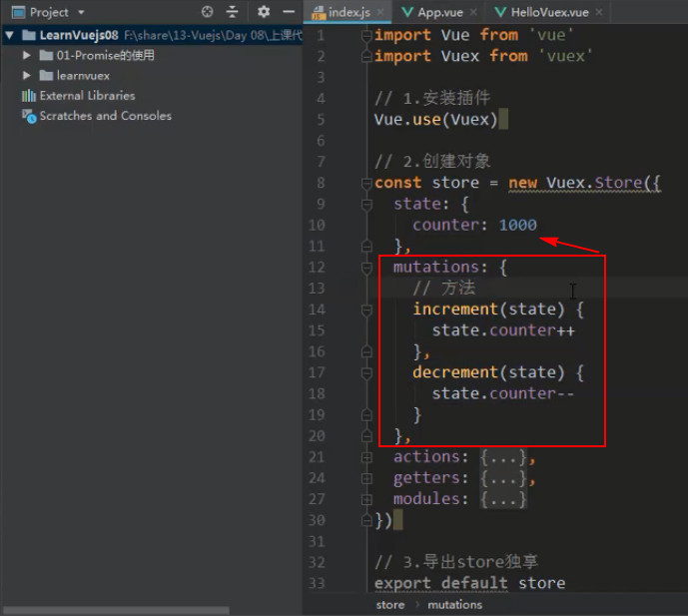This screenshot has width=688, height=616.
Task: Open the Project view dropdown arrow
Action: click(81, 12)
